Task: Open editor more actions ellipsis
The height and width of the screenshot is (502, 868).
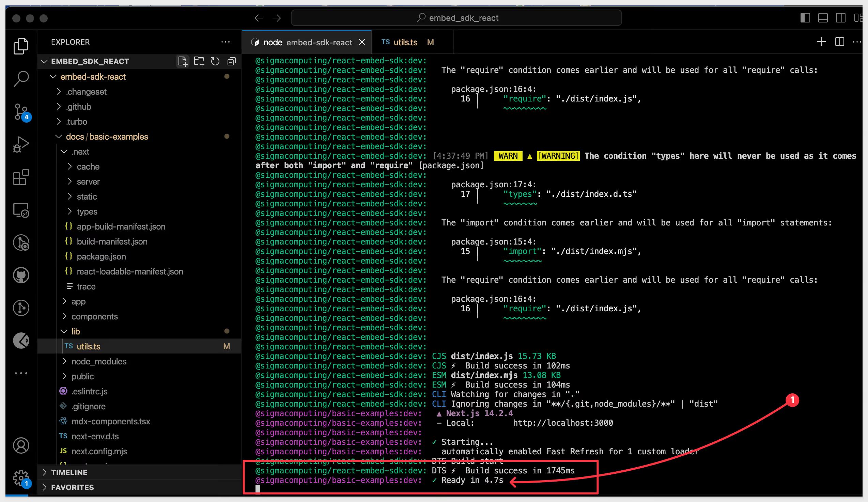Action: [857, 42]
